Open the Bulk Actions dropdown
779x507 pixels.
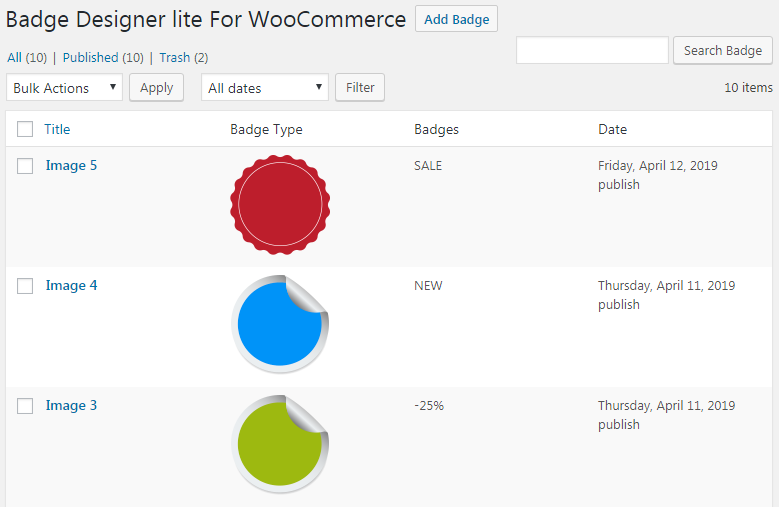[65, 87]
